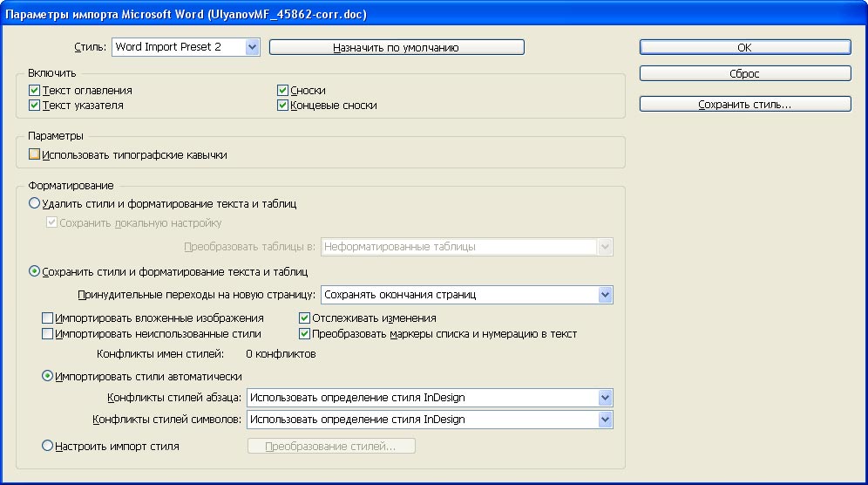Uncheck the Текст указателя checkbox
The width and height of the screenshot is (868, 485).
tap(34, 106)
